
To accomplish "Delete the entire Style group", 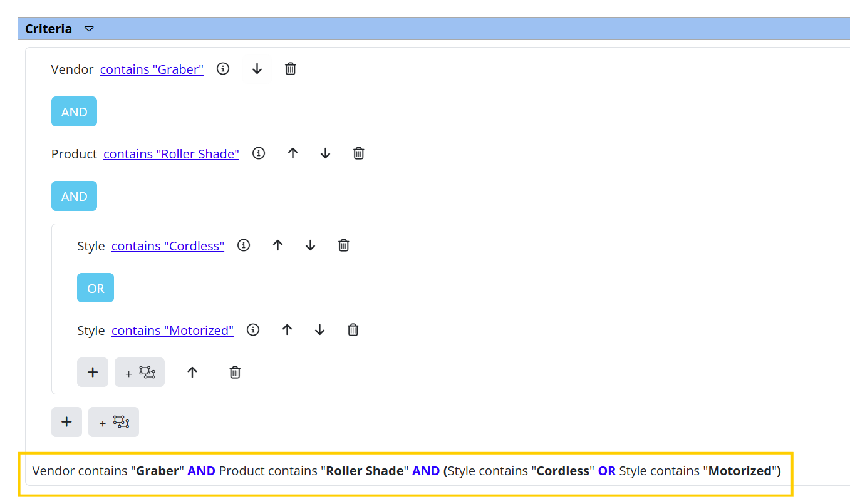I will [235, 373].
